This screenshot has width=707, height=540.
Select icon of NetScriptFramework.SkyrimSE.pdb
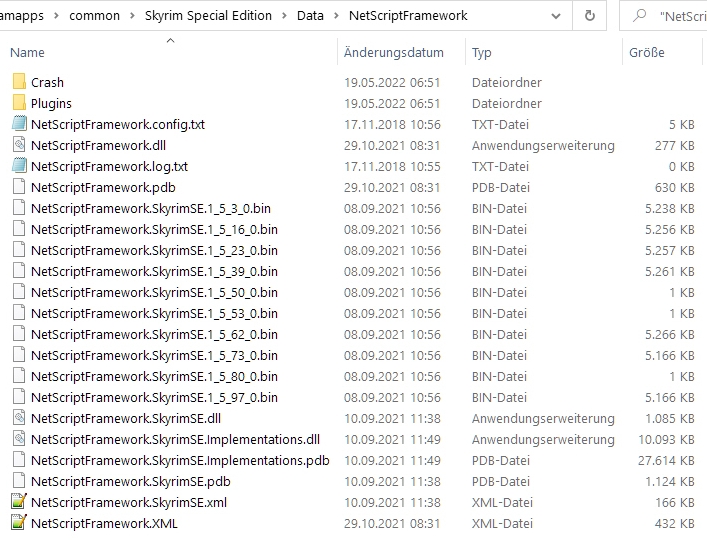coord(19,481)
